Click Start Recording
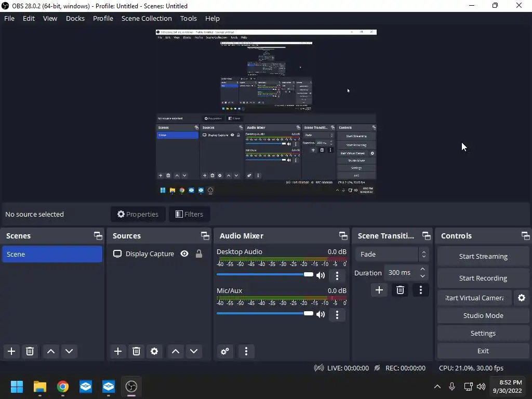Screen dimensions: 532x399 pos(483,278)
